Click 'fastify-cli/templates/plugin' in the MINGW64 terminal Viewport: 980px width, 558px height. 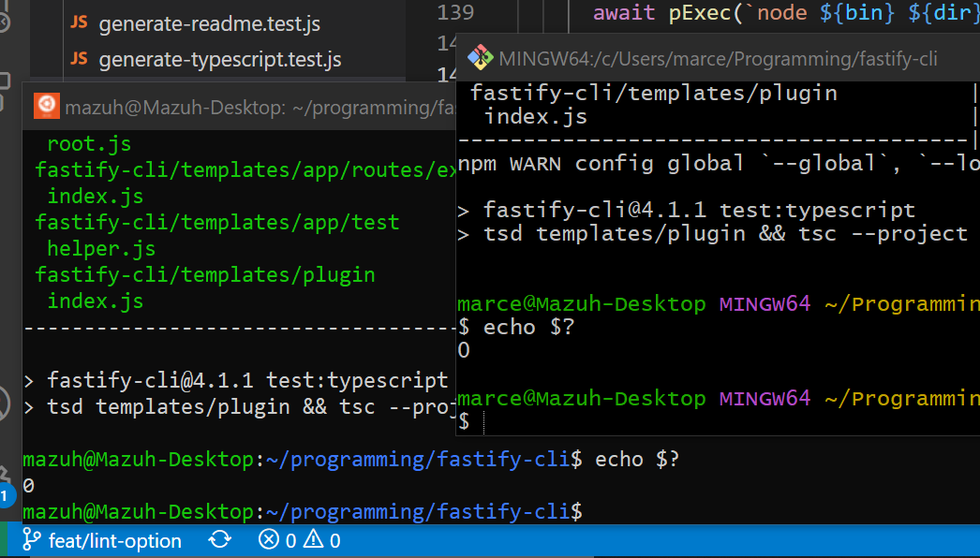tap(654, 93)
